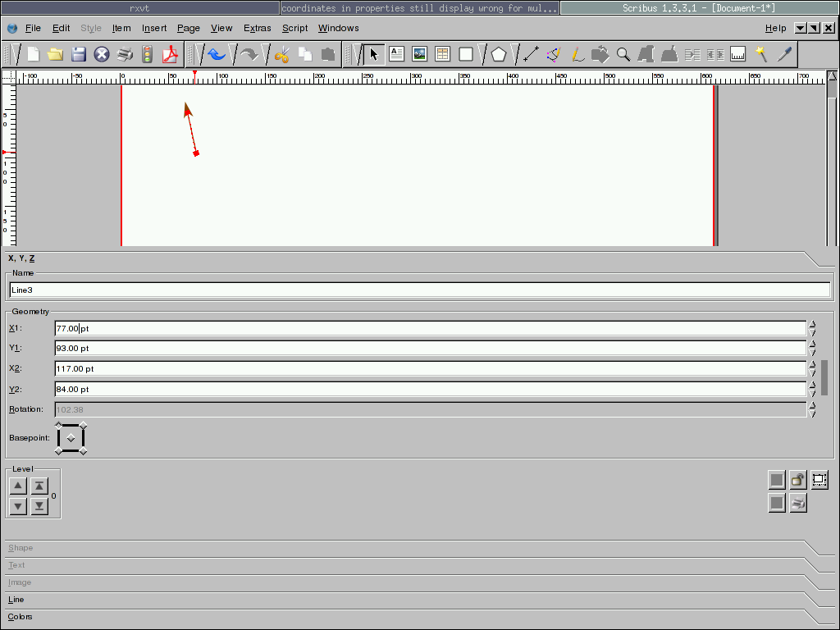Viewport: 840px width, 630px height.
Task: Open the Extras menu
Action: pos(257,28)
